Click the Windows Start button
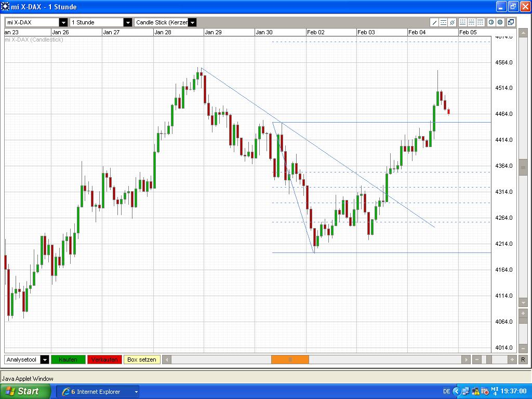 25,392
